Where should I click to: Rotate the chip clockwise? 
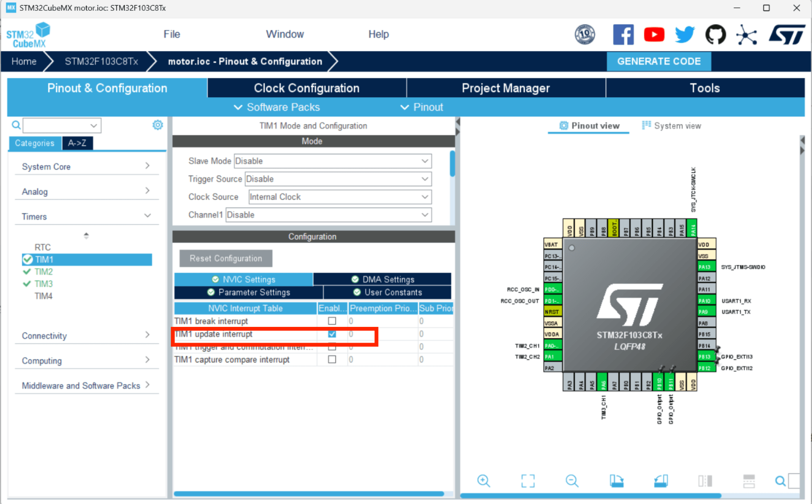(x=616, y=481)
